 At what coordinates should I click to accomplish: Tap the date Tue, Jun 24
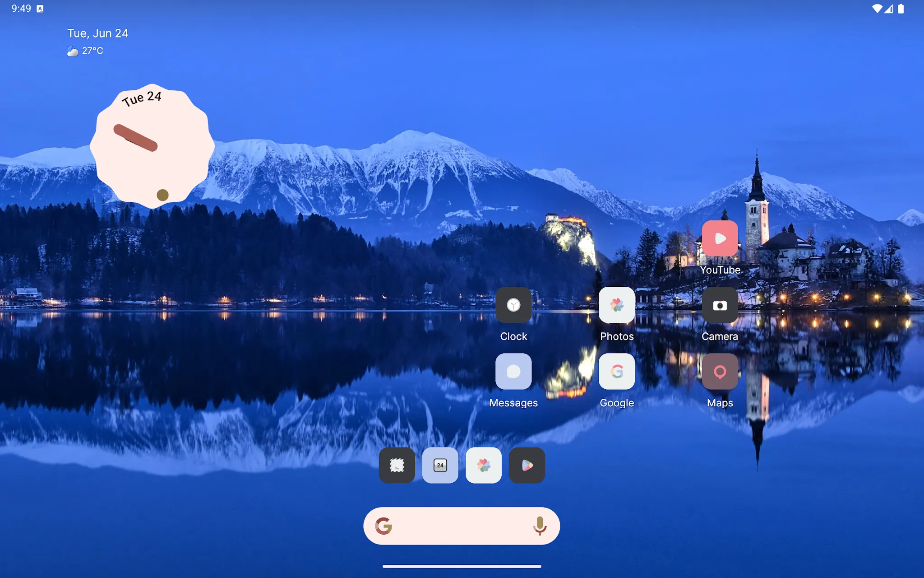click(x=97, y=33)
